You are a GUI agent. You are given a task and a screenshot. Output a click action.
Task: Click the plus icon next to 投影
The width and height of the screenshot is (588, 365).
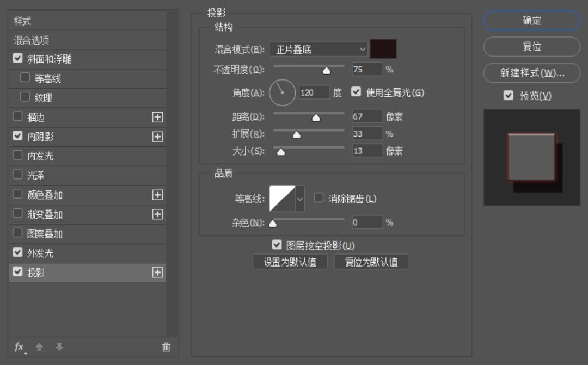[x=157, y=273]
